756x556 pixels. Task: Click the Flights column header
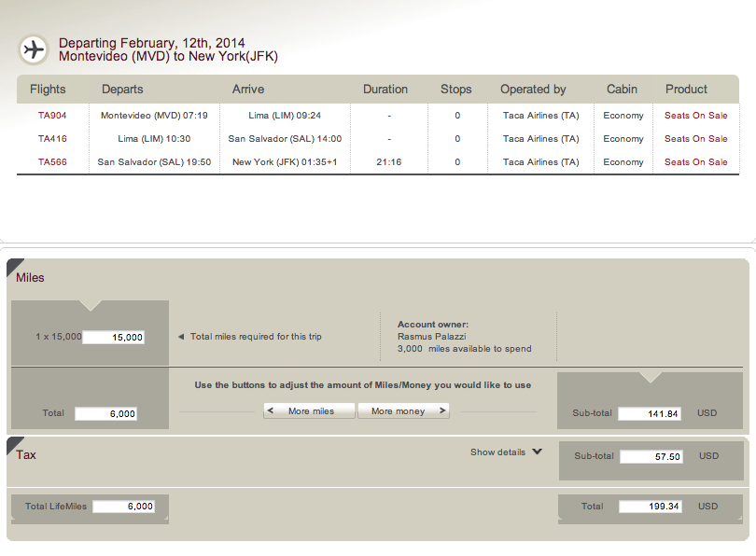point(48,90)
